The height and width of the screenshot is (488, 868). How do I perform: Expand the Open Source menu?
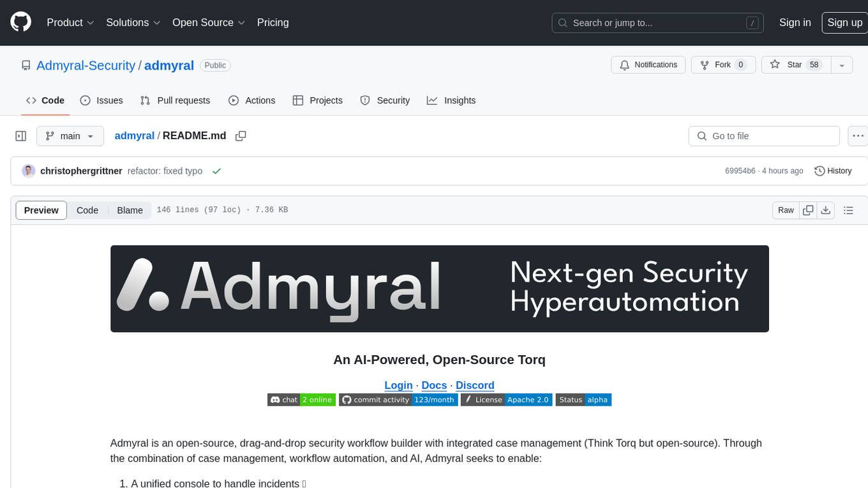[x=209, y=22]
